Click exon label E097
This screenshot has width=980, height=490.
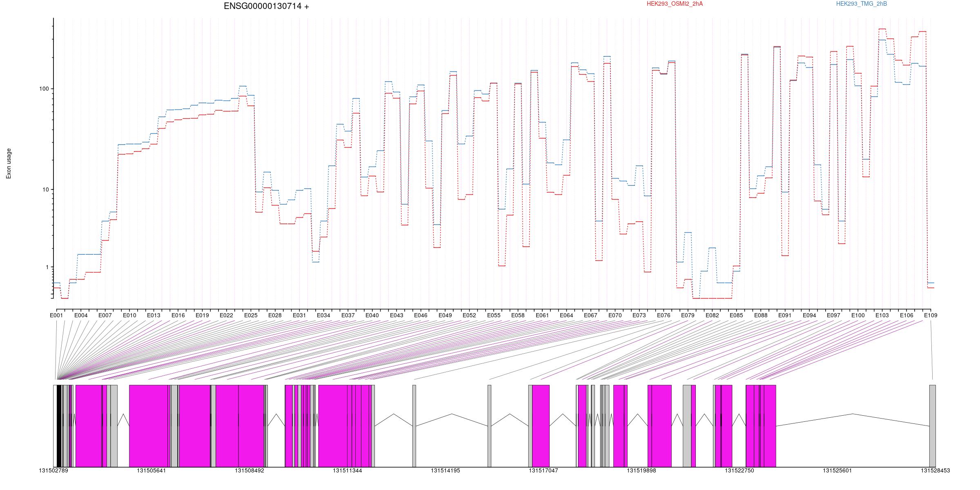click(x=833, y=315)
